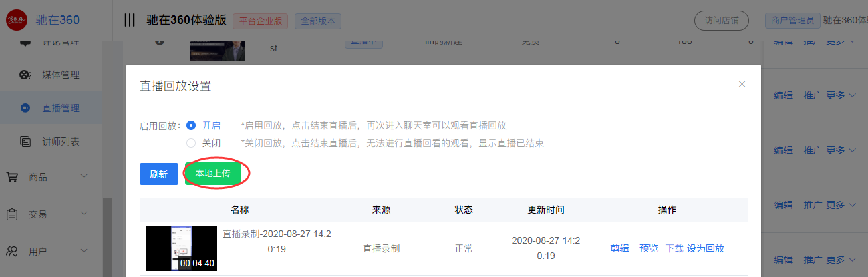Click the 全部版本 tag

click(x=317, y=21)
